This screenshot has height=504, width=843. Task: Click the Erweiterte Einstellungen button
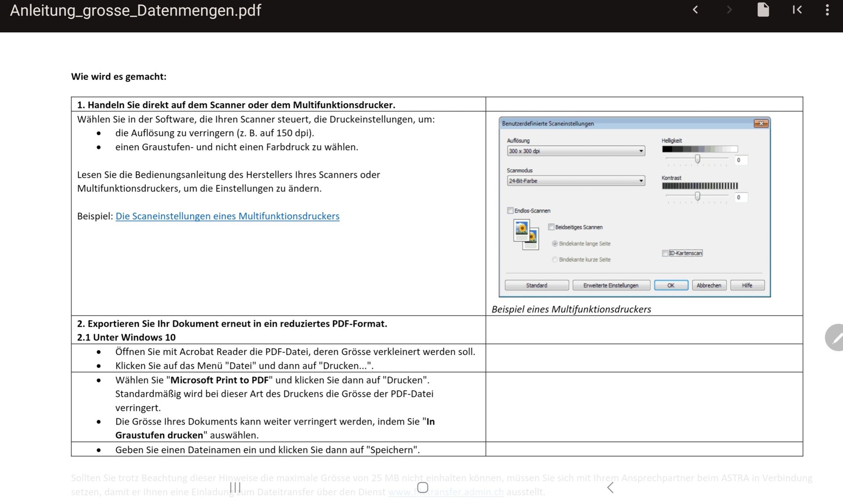(x=611, y=285)
